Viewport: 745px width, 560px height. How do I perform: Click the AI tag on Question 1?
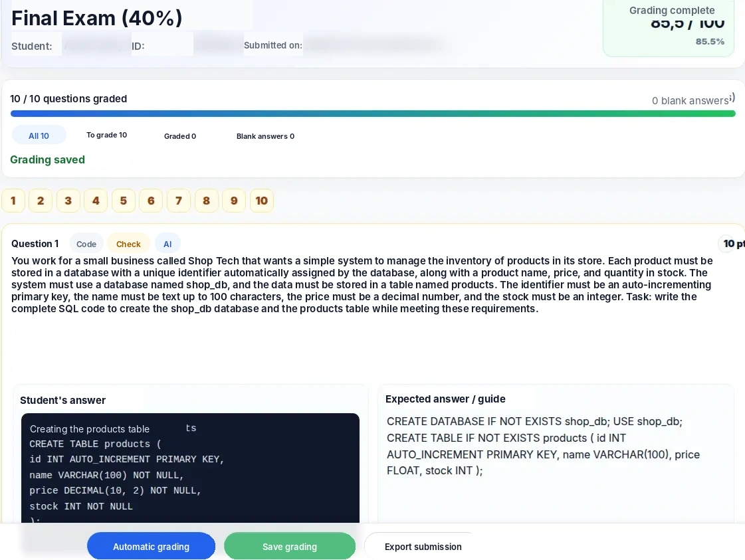[x=167, y=244]
